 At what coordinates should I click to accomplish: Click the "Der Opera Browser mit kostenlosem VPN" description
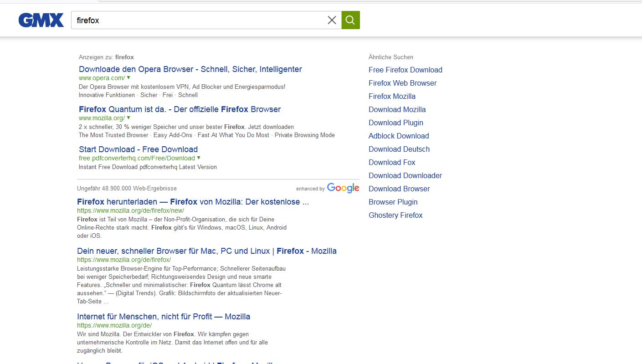click(182, 87)
